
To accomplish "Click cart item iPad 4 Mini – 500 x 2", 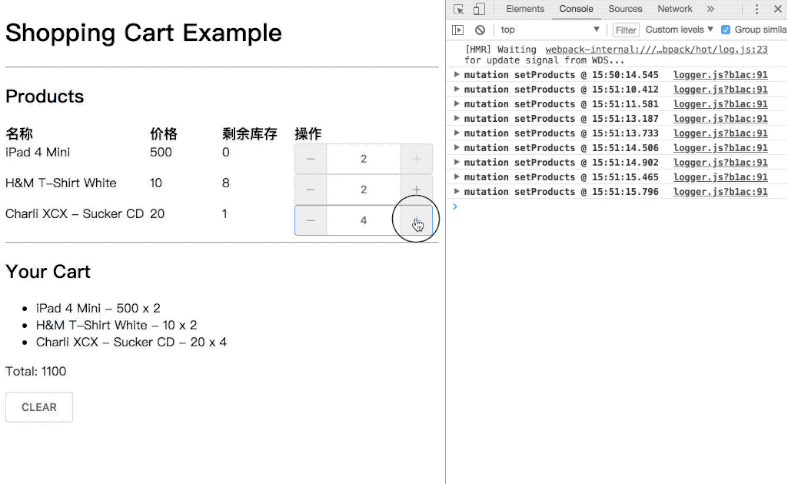I will pos(98,308).
